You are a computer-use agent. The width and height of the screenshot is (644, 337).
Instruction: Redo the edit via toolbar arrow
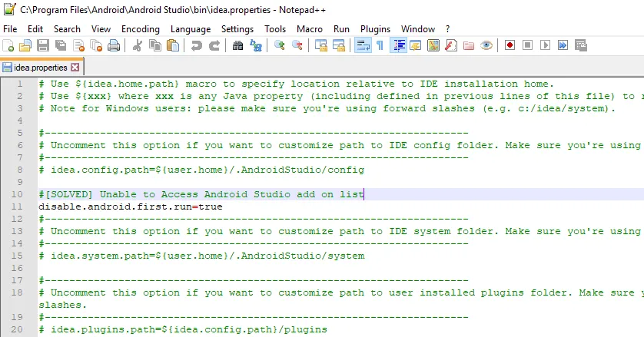click(214, 45)
